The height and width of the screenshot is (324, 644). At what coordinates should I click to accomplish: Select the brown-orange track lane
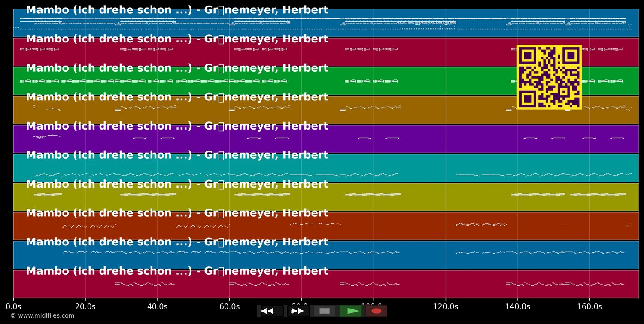[326, 110]
